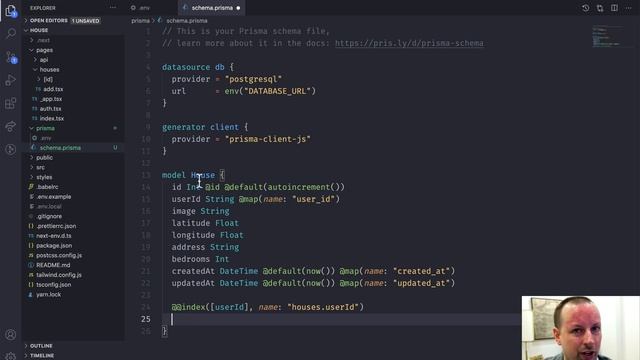
Task: Open the Manage gear icon
Action: click(11, 356)
